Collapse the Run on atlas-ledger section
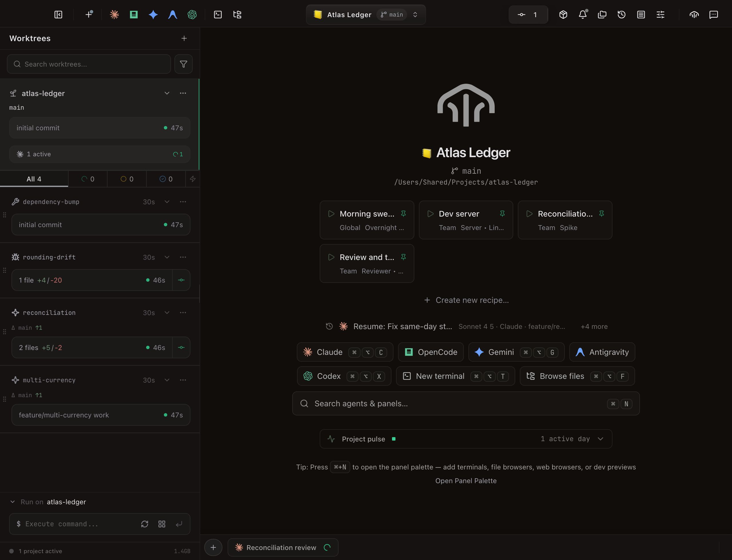The height and width of the screenshot is (560, 732). 13,502
